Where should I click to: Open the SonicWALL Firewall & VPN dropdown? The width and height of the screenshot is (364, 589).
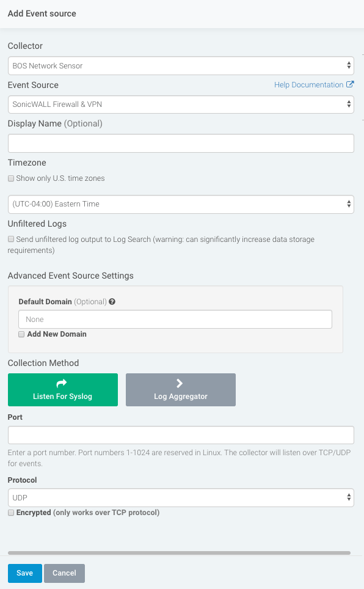coord(181,104)
